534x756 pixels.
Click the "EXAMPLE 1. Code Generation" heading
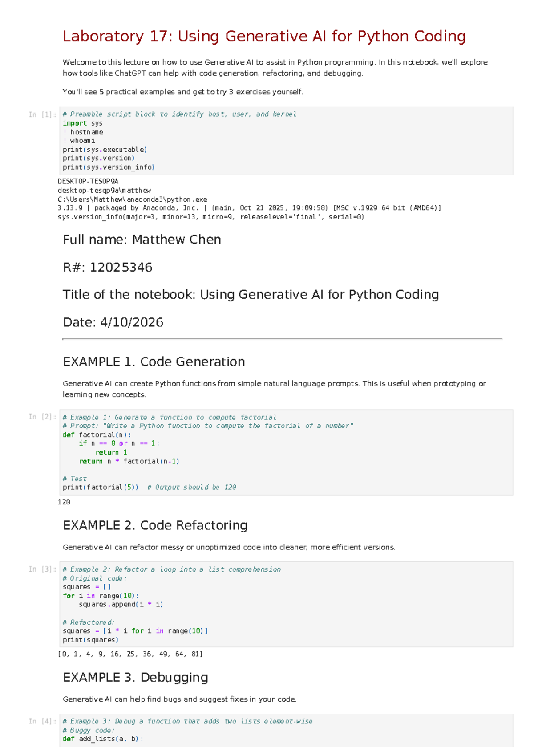[x=154, y=362]
